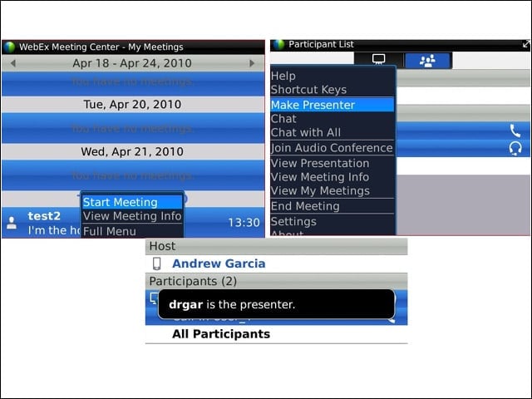Select Join Audio Conference
This screenshot has width=532, height=399.
(332, 148)
